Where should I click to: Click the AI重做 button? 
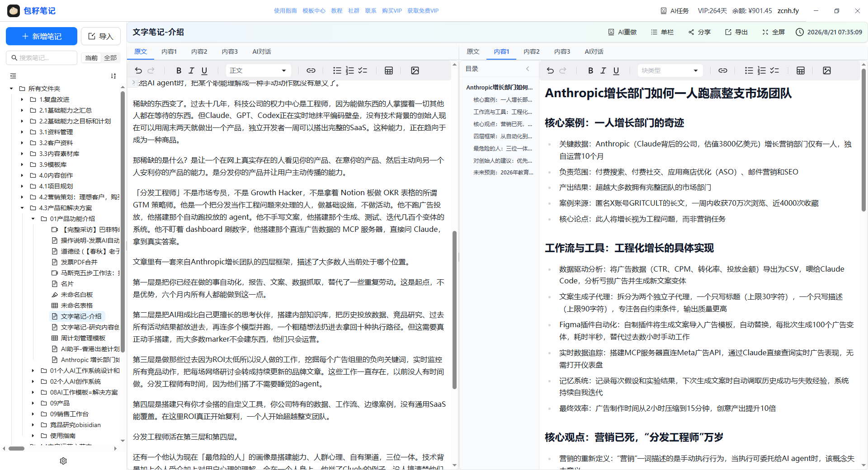tap(623, 32)
